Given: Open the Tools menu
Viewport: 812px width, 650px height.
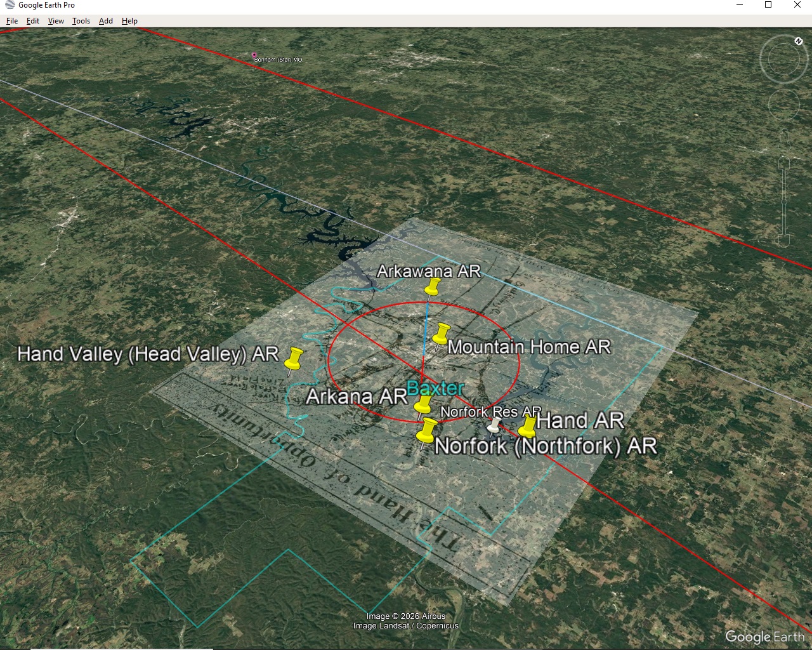Looking at the screenshot, I should coord(81,21).
